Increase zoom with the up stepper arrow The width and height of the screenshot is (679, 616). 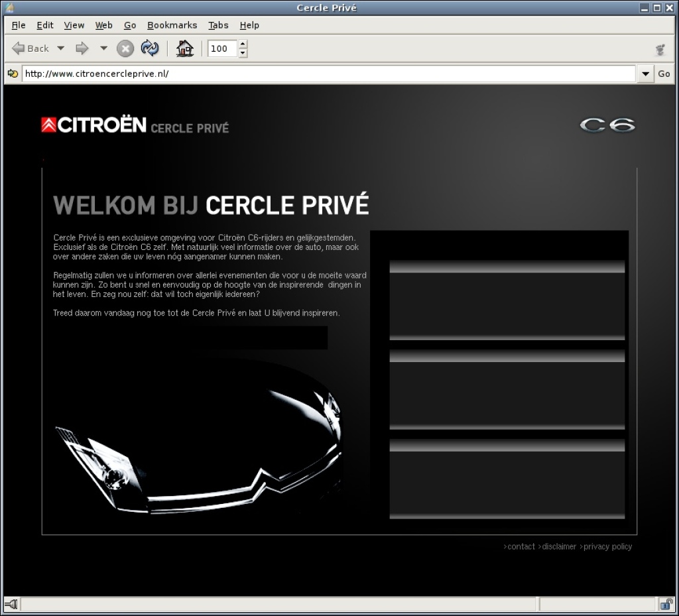point(243,44)
